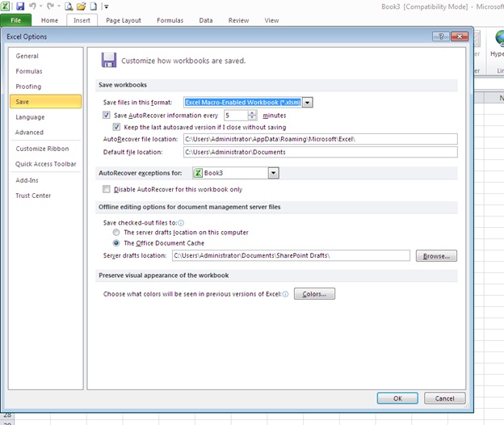Select server drafts location radio button
Screen dimensions: 504x425
point(116,232)
